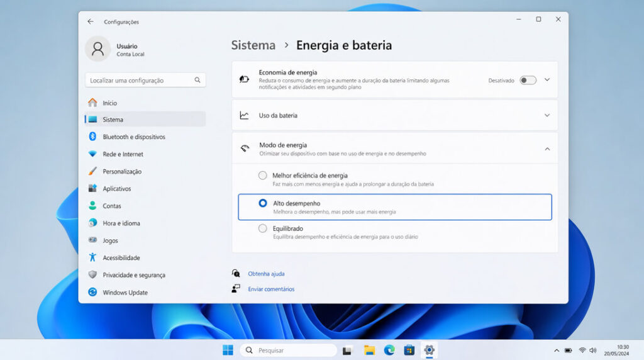Click the user avatar icon
This screenshot has width=644, height=360.
97,49
